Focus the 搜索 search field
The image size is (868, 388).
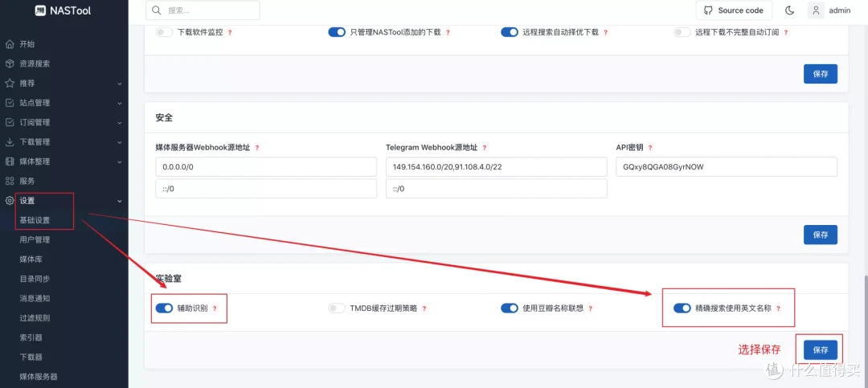coord(203,10)
